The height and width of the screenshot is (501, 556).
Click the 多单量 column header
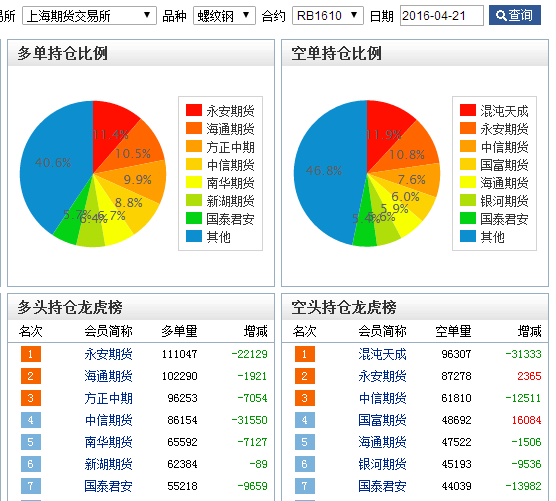179,331
